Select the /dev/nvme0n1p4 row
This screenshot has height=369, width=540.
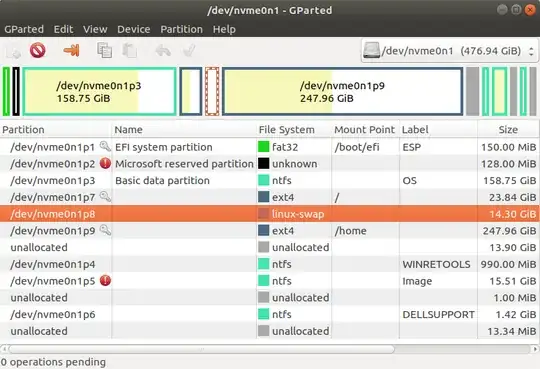270,264
